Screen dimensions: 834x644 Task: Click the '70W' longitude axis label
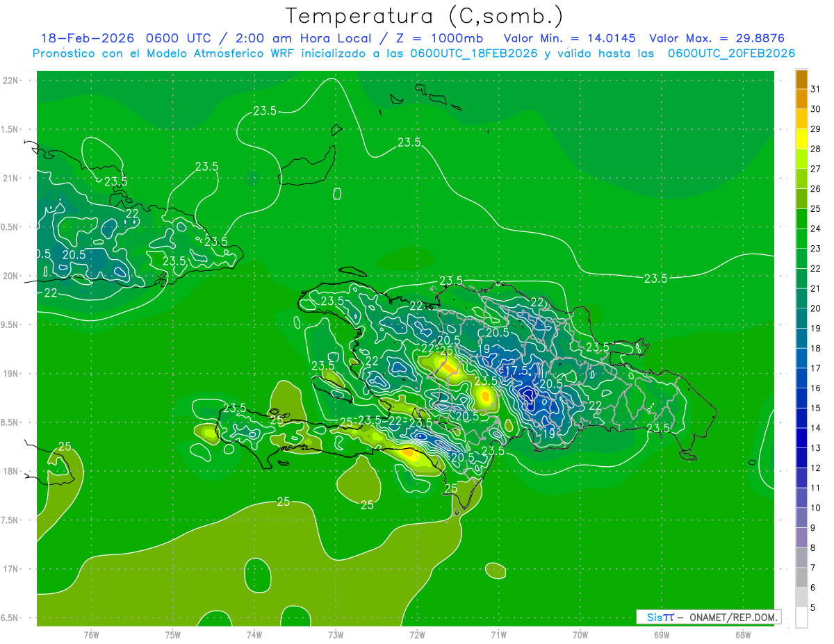pyautogui.click(x=580, y=635)
